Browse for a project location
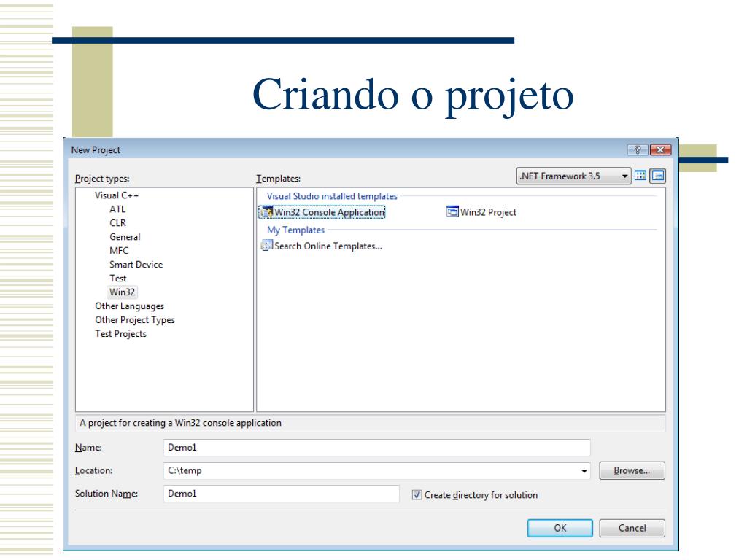Viewport: 747px width, 560px height. click(632, 471)
